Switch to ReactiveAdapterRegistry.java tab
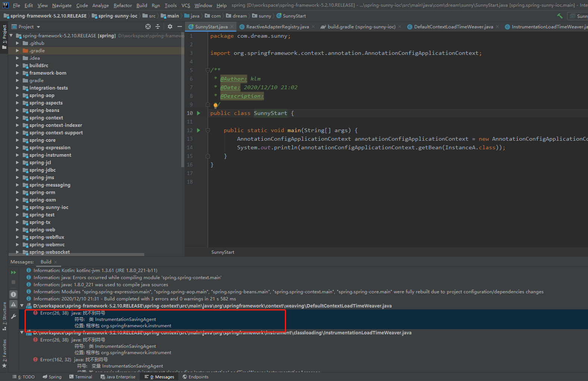The width and height of the screenshot is (588, 381). pyautogui.click(x=277, y=26)
